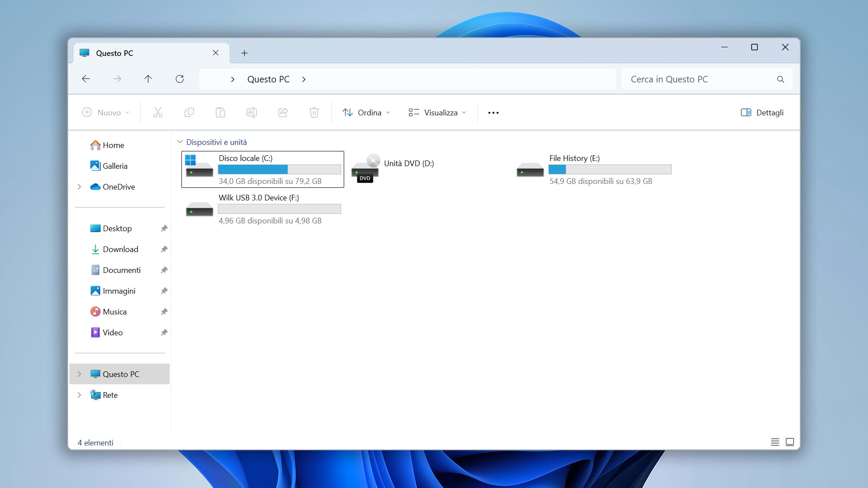
Task: Click the Copy icon in toolbar
Action: pos(189,113)
